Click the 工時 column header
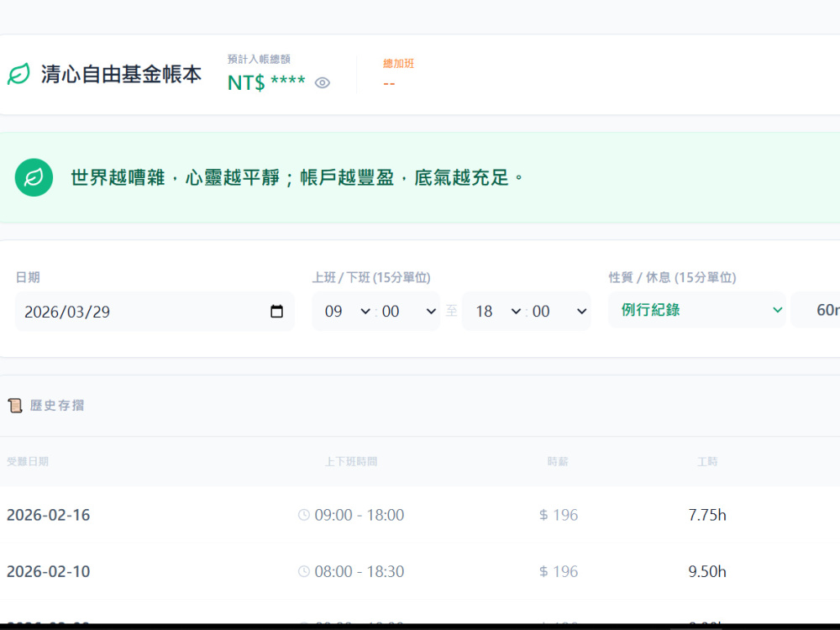Viewport: 840px width, 630px height. point(707,462)
